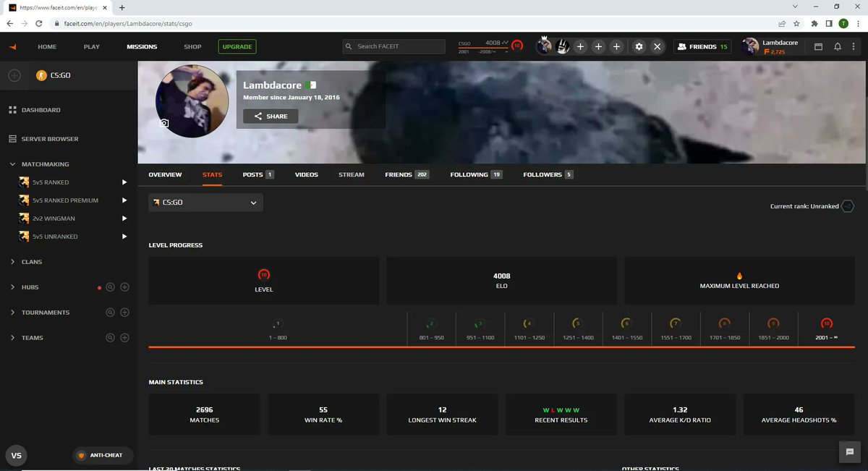
Task: Expand the CLANS section
Action: (13, 262)
